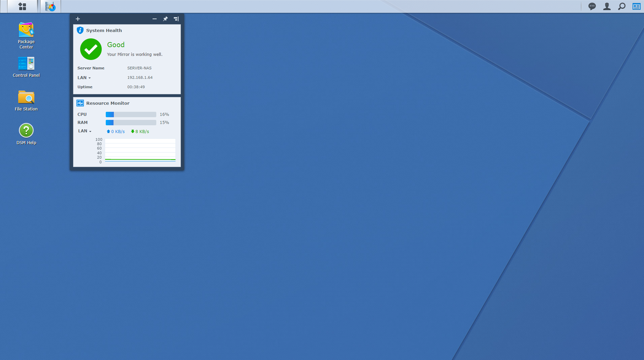This screenshot has height=360, width=644.
Task: Show notifications from the speech bubble icon
Action: [x=592, y=6]
